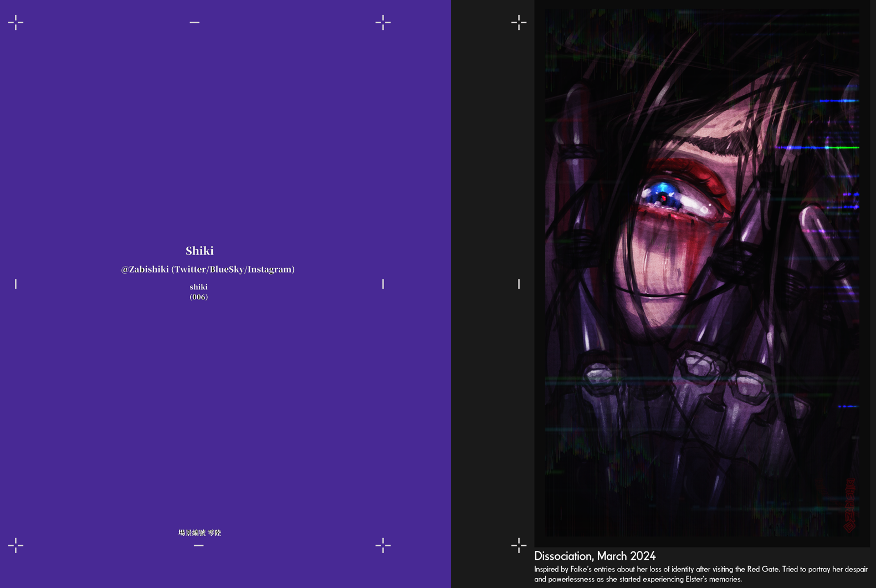Select the "(006)" page number text
The height and width of the screenshot is (588, 876).
[198, 297]
